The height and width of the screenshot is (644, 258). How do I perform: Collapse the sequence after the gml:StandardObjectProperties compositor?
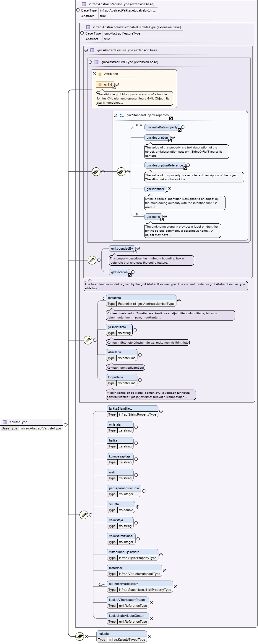pos(128,171)
